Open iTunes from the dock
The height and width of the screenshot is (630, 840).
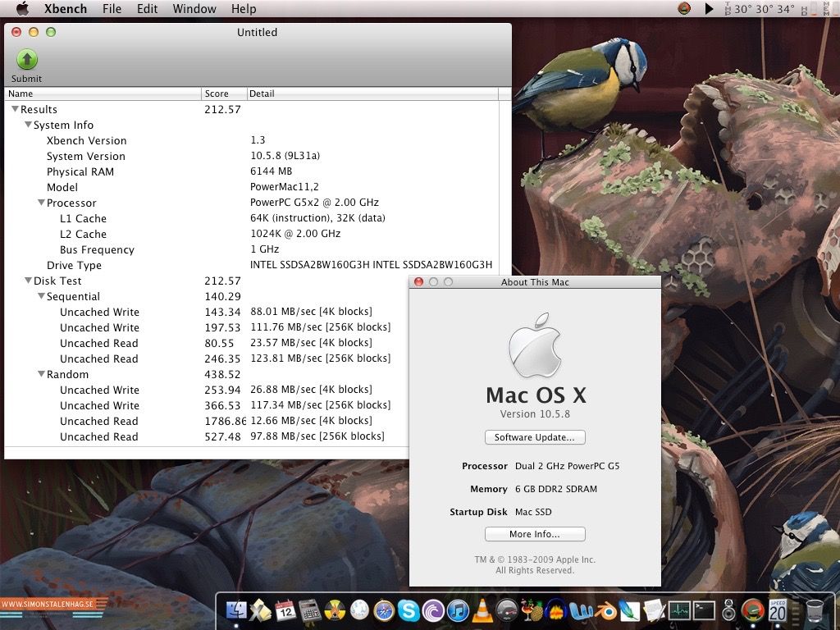[x=458, y=610]
